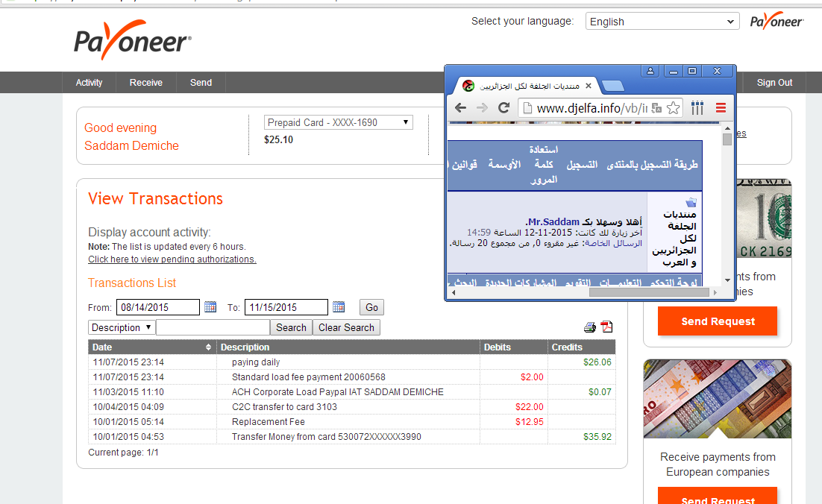Click the private messages link in forum popup
The width and height of the screenshot is (822, 504).
click(x=613, y=243)
